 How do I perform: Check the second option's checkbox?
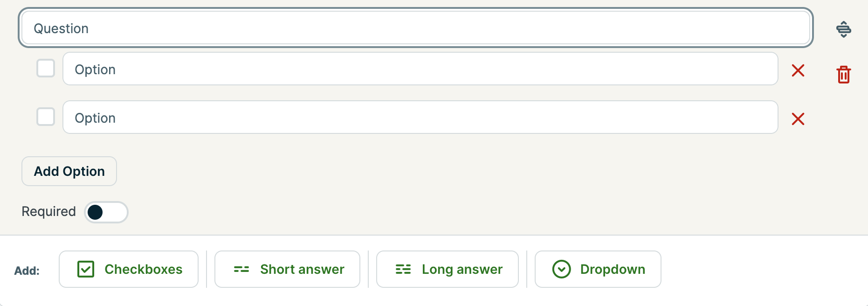pyautogui.click(x=45, y=117)
